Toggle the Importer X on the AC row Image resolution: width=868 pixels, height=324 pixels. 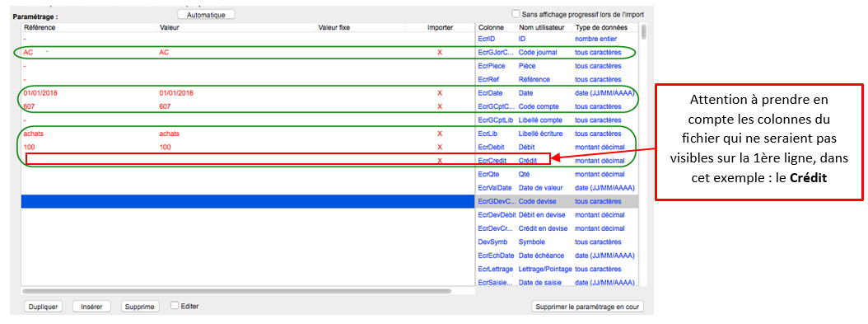440,52
